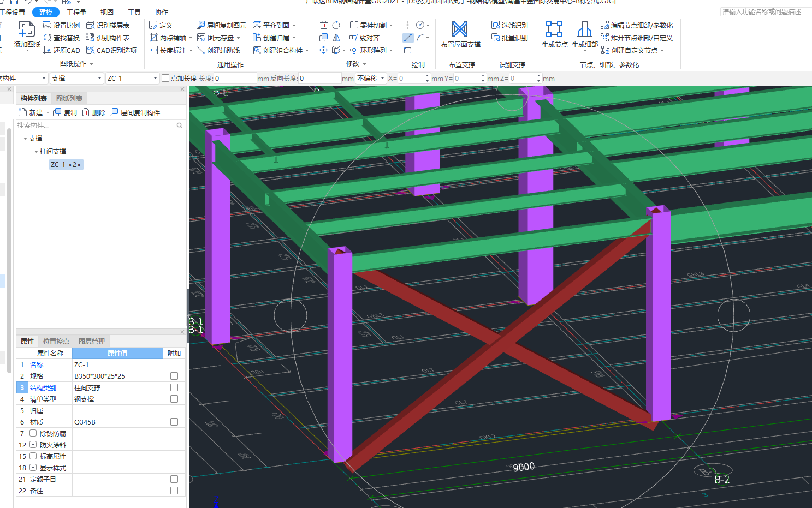The width and height of the screenshot is (812, 508).
Task: Click 识别楼层表 recognize floor table
Action: click(108, 25)
